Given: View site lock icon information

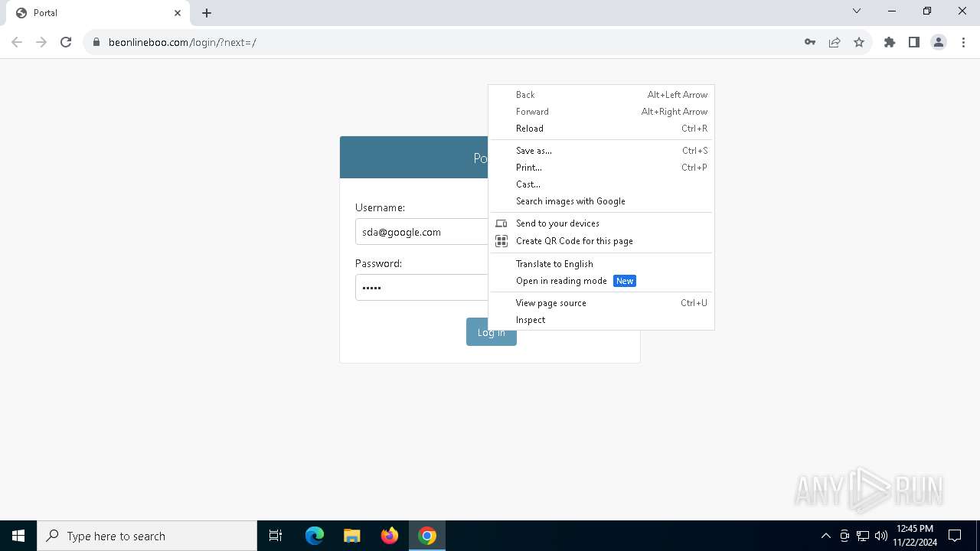Looking at the screenshot, I should 96,42.
